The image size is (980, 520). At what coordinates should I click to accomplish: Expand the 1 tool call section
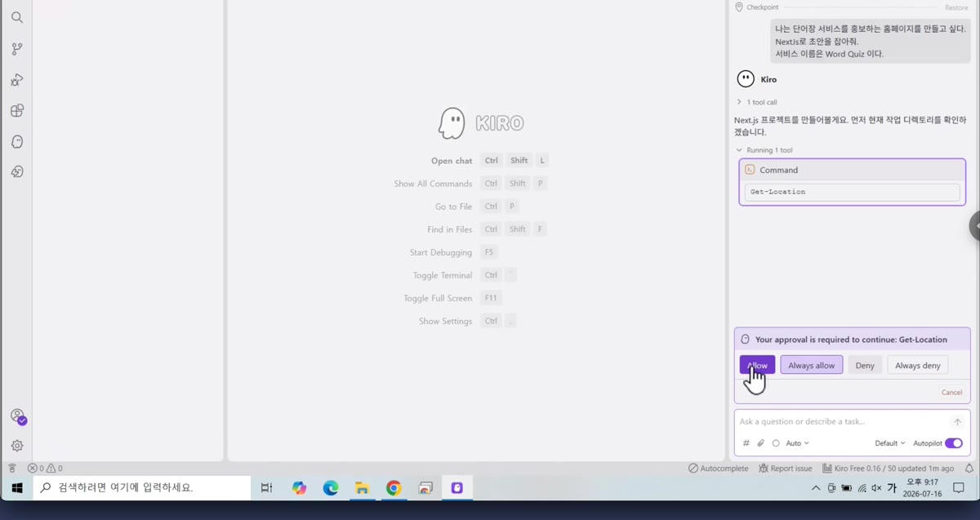coord(756,102)
